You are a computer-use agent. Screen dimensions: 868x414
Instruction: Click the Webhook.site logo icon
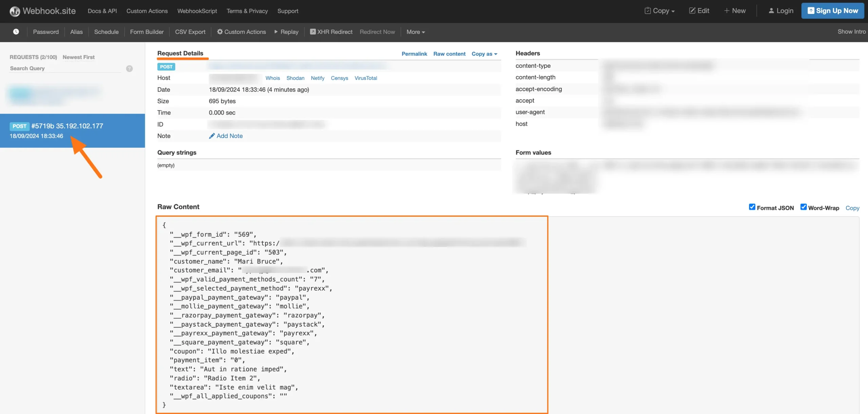tap(15, 11)
